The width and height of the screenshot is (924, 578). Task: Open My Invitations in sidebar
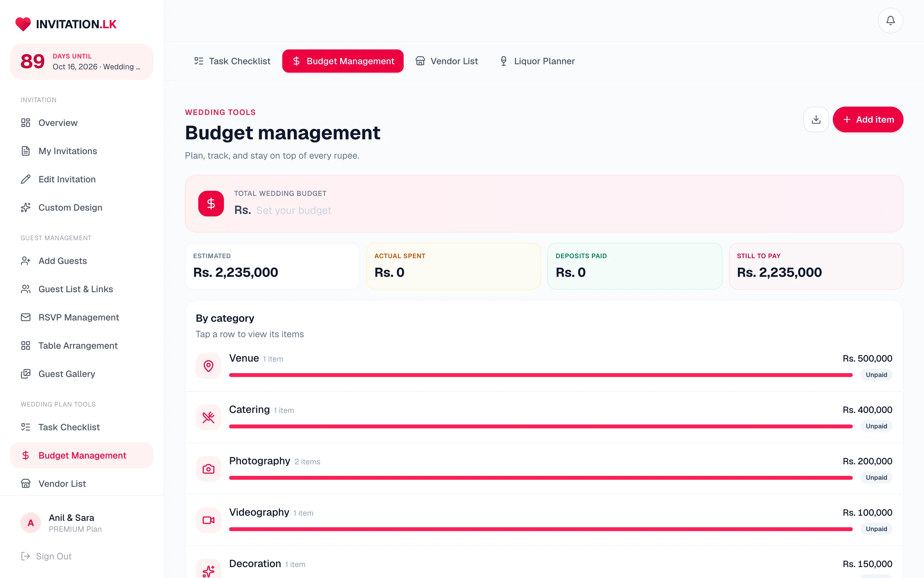82,151
